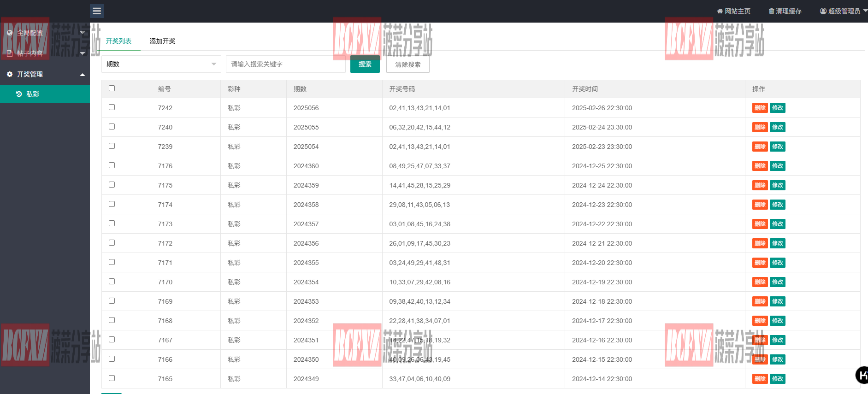Select the 开奖列表 tab
The width and height of the screenshot is (868, 394).
[x=118, y=41]
